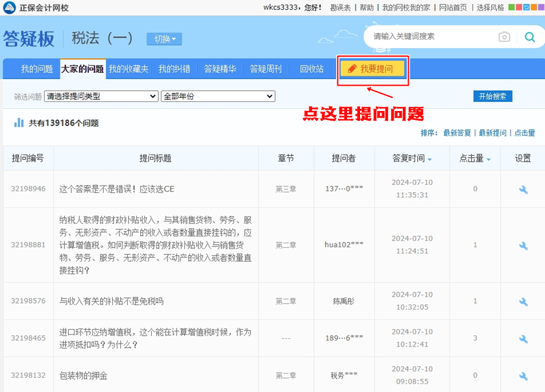Switch to the 我的问题 tab

[36, 69]
